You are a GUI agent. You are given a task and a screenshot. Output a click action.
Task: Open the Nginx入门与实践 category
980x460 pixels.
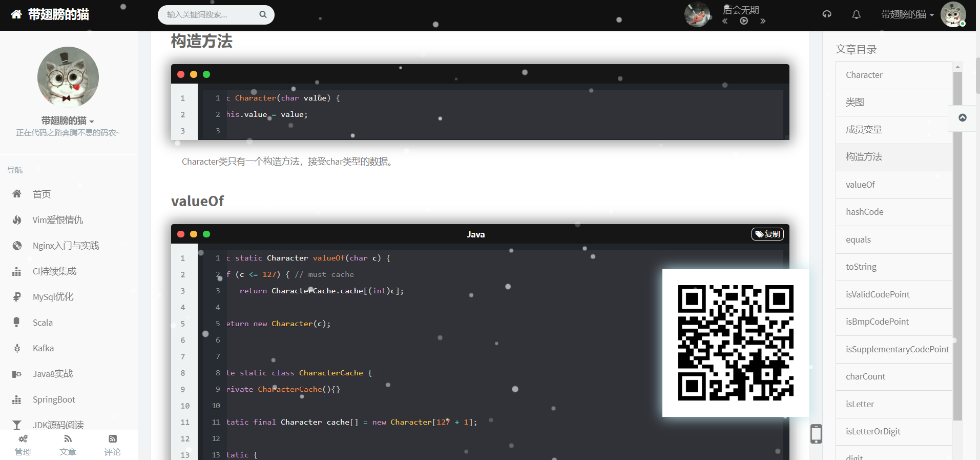[x=66, y=246]
